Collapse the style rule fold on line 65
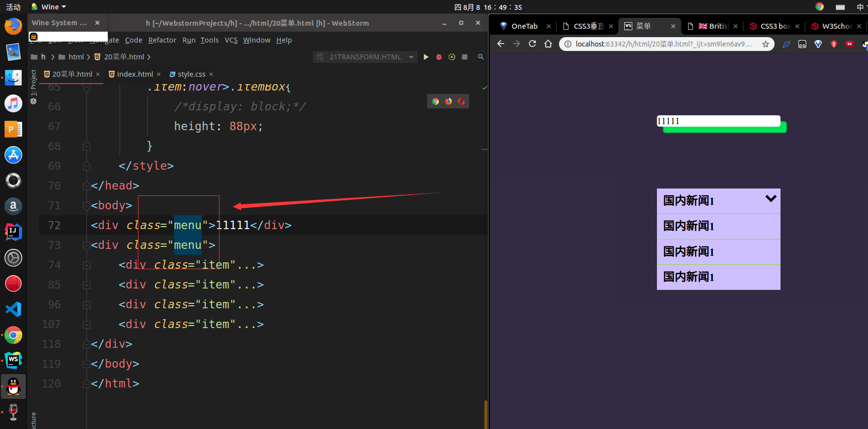The height and width of the screenshot is (429, 868). pos(87,88)
